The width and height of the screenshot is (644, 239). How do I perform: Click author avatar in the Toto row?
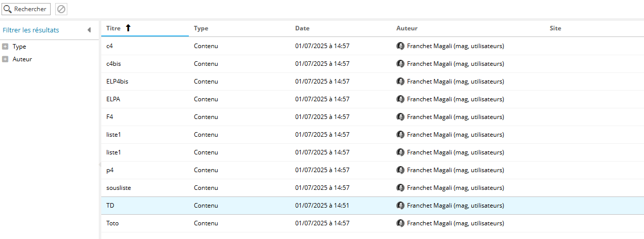(400, 223)
